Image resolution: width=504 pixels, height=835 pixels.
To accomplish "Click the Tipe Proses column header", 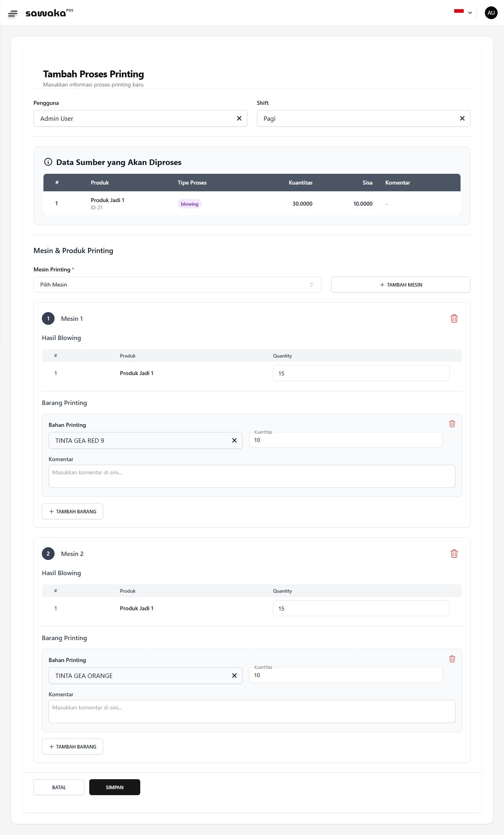I will [192, 183].
